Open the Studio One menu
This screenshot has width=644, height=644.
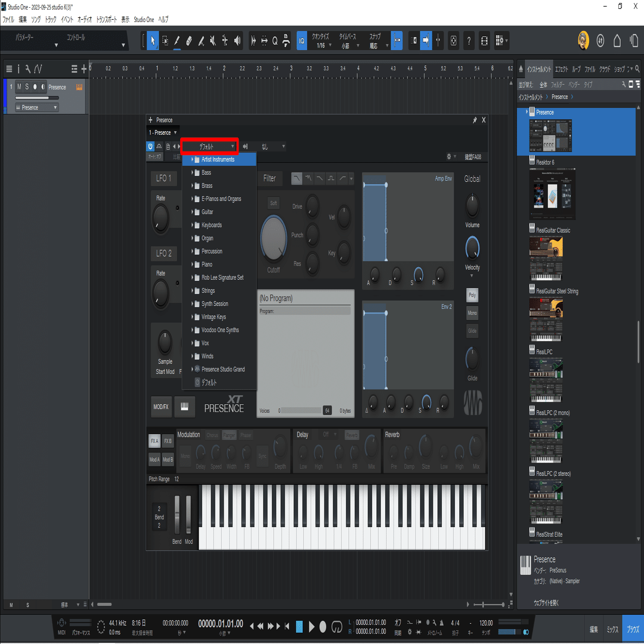tap(143, 19)
